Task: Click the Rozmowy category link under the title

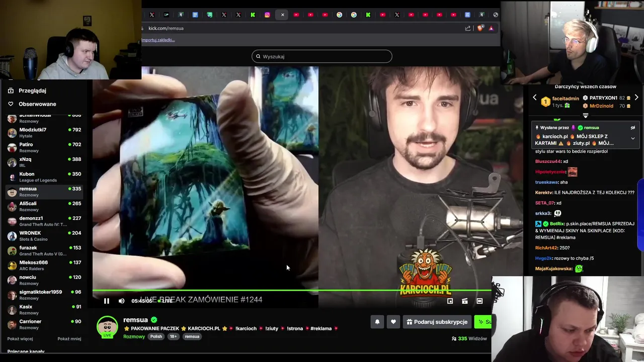Action: pos(134,336)
